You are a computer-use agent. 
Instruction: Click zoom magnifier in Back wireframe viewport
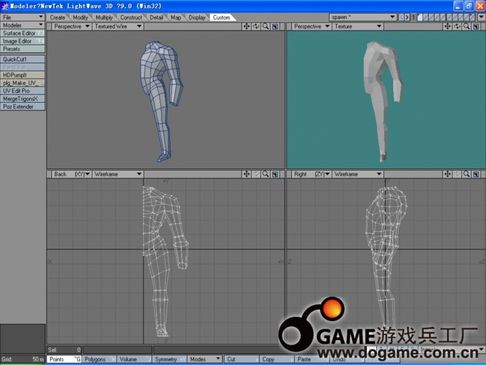[x=266, y=174]
